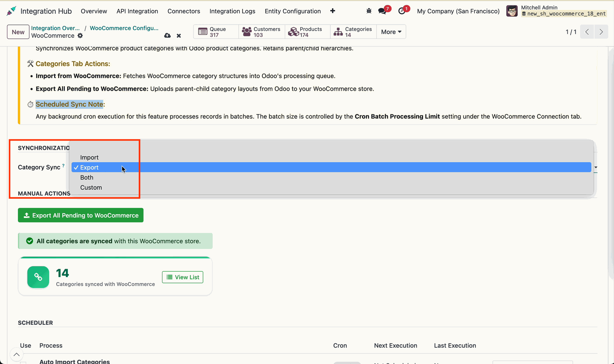Image resolution: width=614 pixels, height=364 pixels.
Task: Click the scroll-to-top chevron button
Action: pyautogui.click(x=16, y=354)
